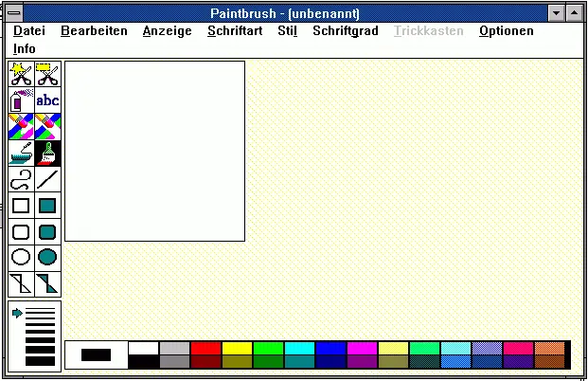Open the Datei menu
Viewport: 588px width, 381px height.
(x=29, y=30)
